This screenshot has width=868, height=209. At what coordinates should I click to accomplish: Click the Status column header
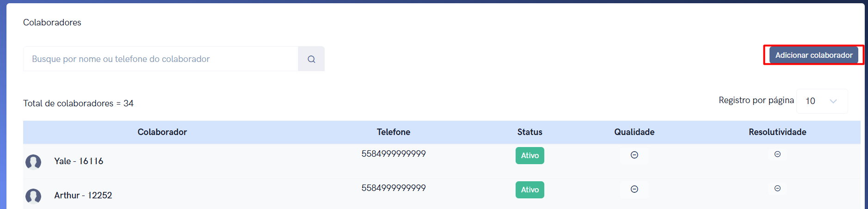coord(530,132)
